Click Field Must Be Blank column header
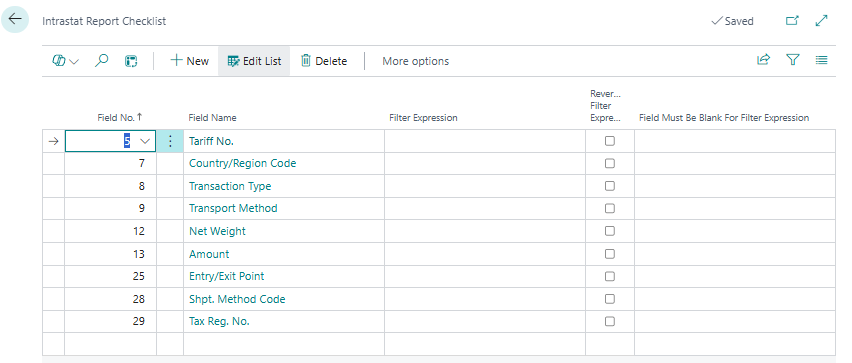Image resolution: width=852 pixels, height=363 pixels. [724, 118]
